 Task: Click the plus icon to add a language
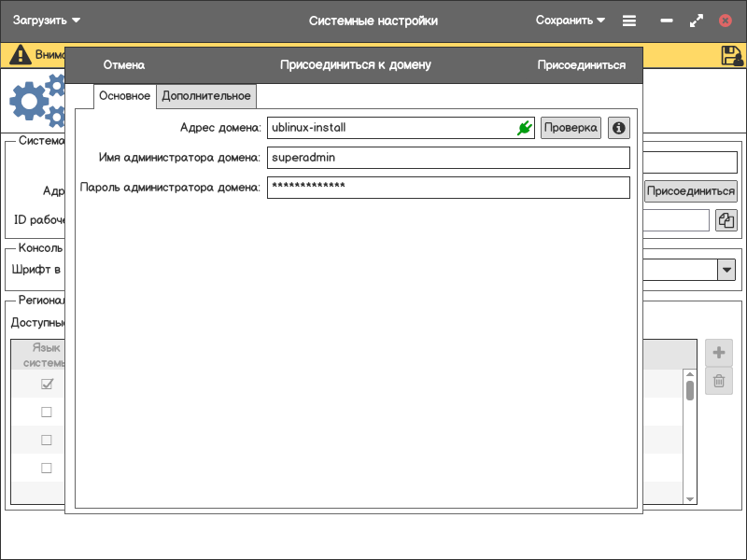click(x=719, y=353)
